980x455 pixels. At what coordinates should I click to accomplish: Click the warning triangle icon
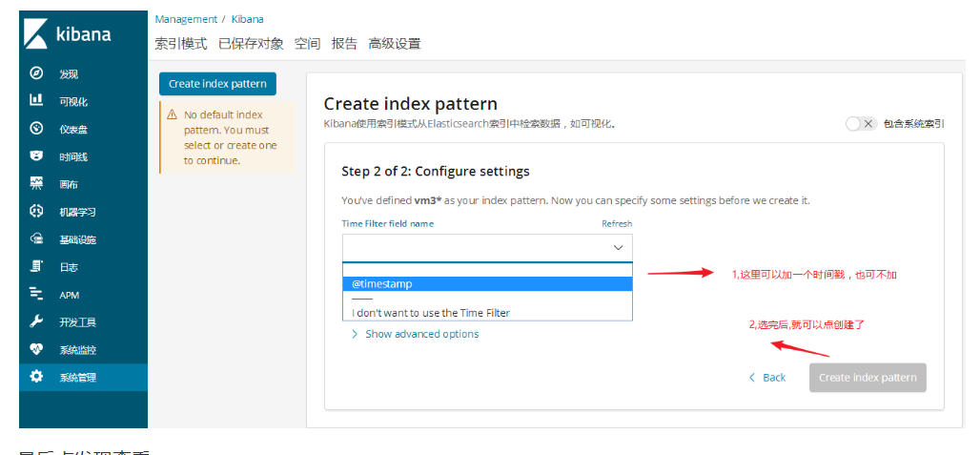[172, 115]
